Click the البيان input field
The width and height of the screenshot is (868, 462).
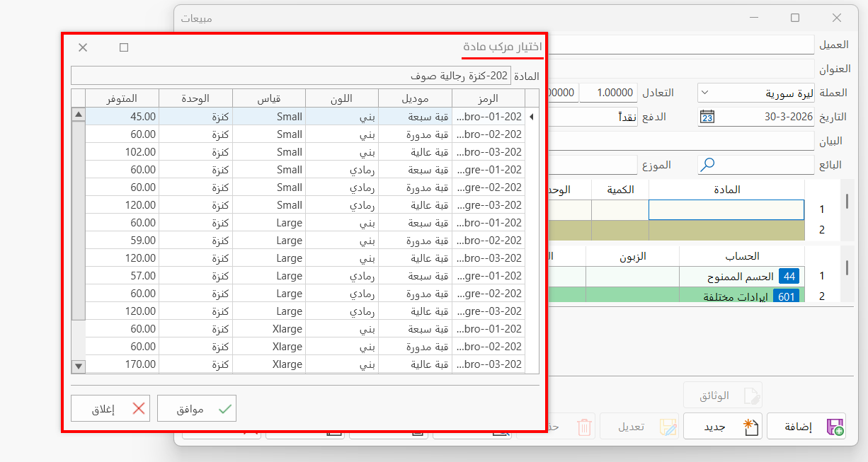[681, 141]
